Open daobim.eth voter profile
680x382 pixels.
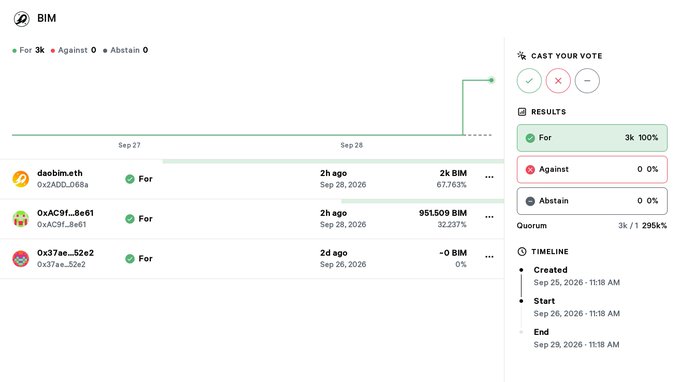[x=60, y=173]
